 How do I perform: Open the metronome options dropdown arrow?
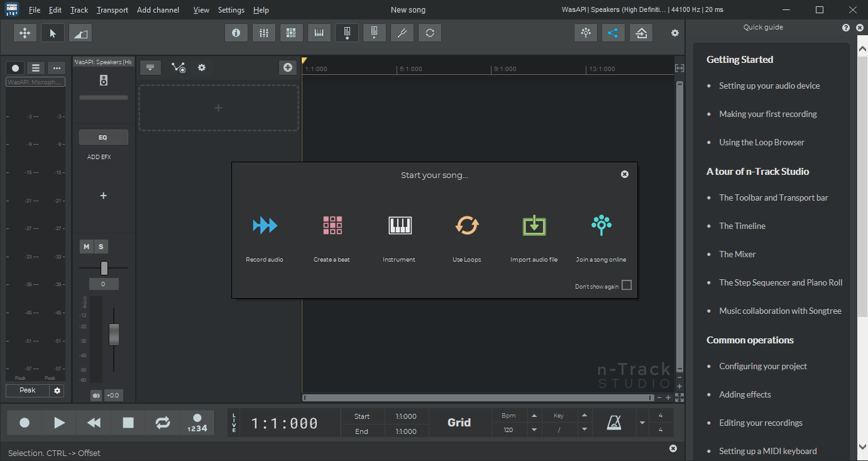(x=642, y=423)
